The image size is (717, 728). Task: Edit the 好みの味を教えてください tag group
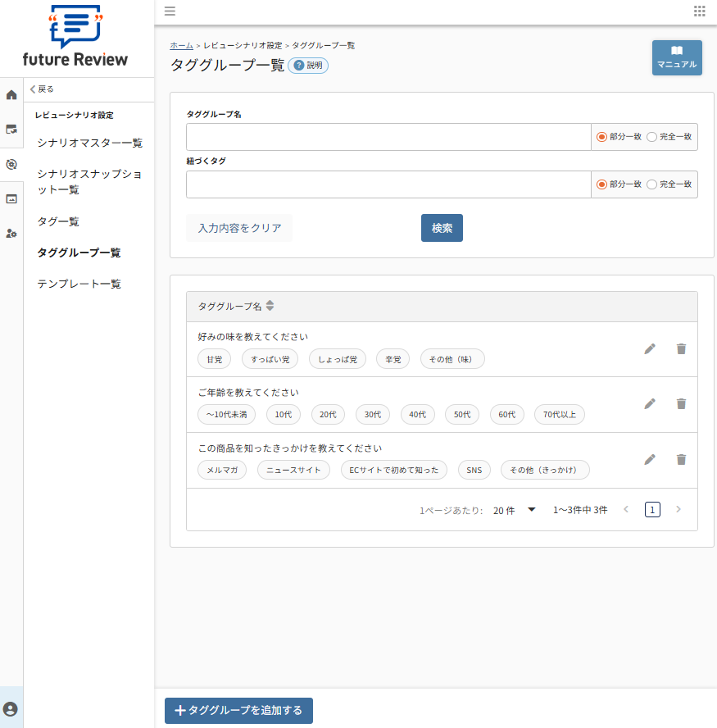click(649, 348)
